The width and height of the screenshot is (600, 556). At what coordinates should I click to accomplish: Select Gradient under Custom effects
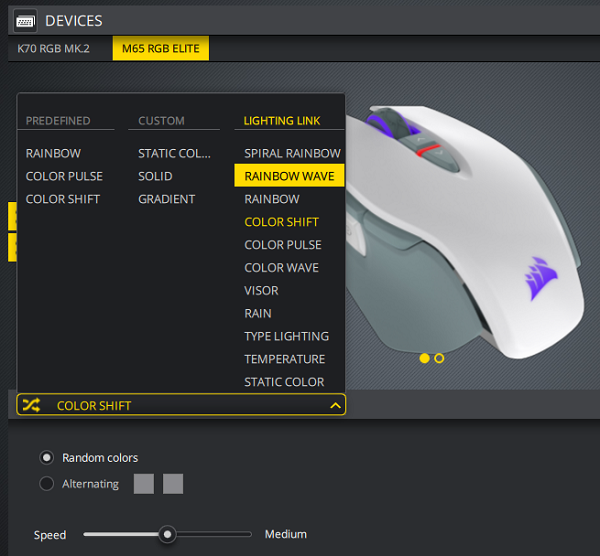[167, 199]
